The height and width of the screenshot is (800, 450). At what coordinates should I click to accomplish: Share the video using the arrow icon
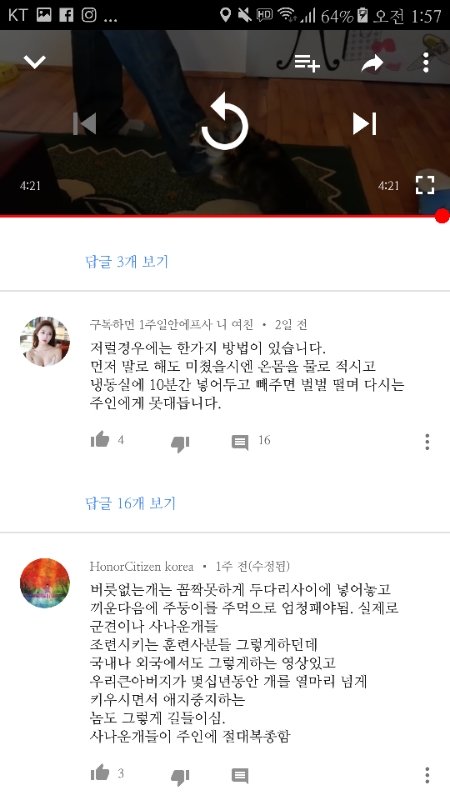tap(372, 63)
